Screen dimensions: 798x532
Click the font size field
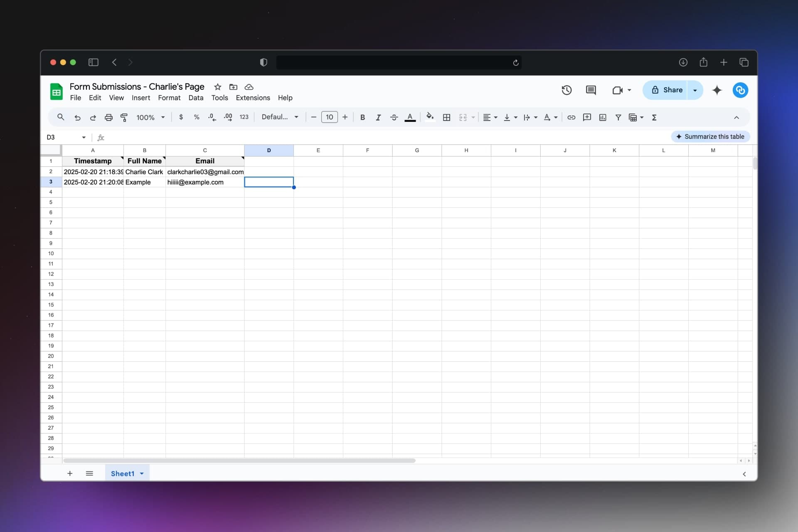click(x=329, y=117)
